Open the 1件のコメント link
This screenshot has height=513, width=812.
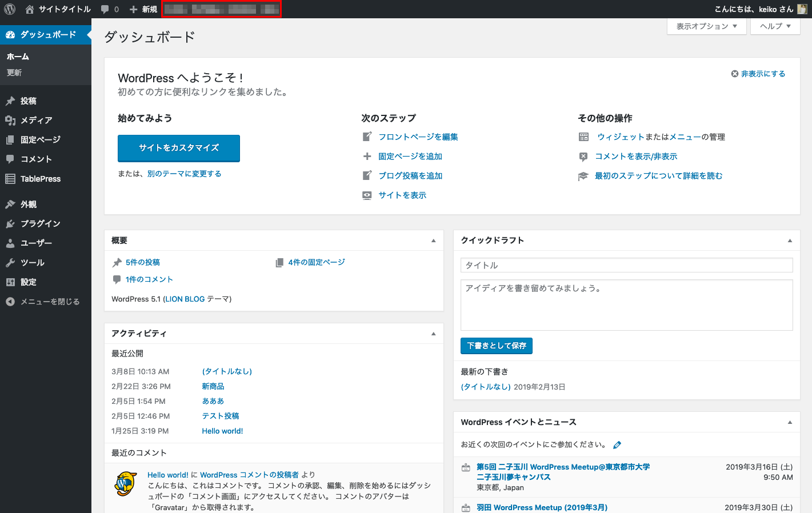coord(149,279)
